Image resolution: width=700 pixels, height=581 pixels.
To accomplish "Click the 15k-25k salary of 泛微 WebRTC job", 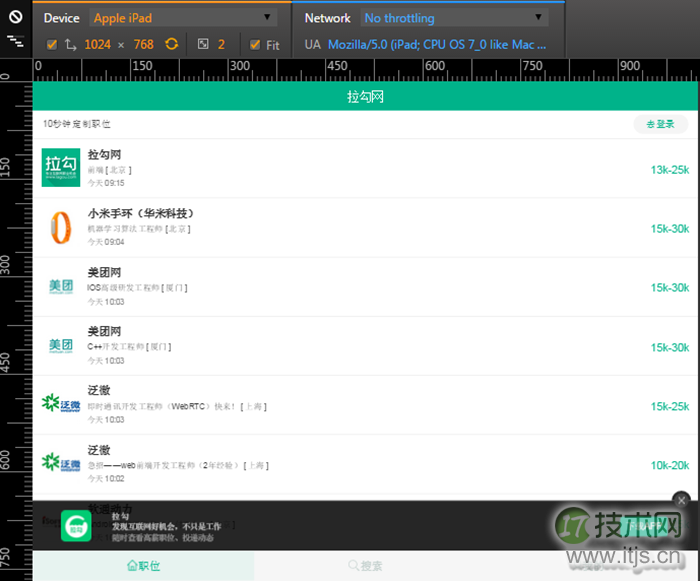I will [x=670, y=406].
